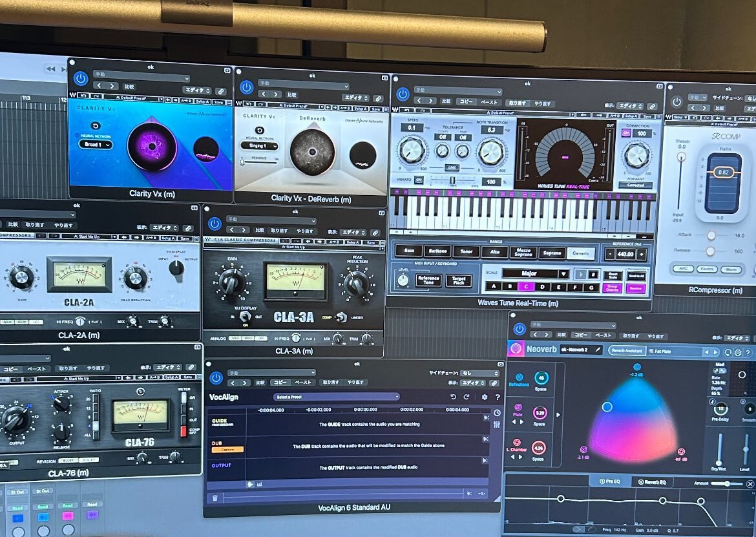Click the Reverb Assistant button in Neoverb
Screen dimensions: 756x537
pos(626,352)
